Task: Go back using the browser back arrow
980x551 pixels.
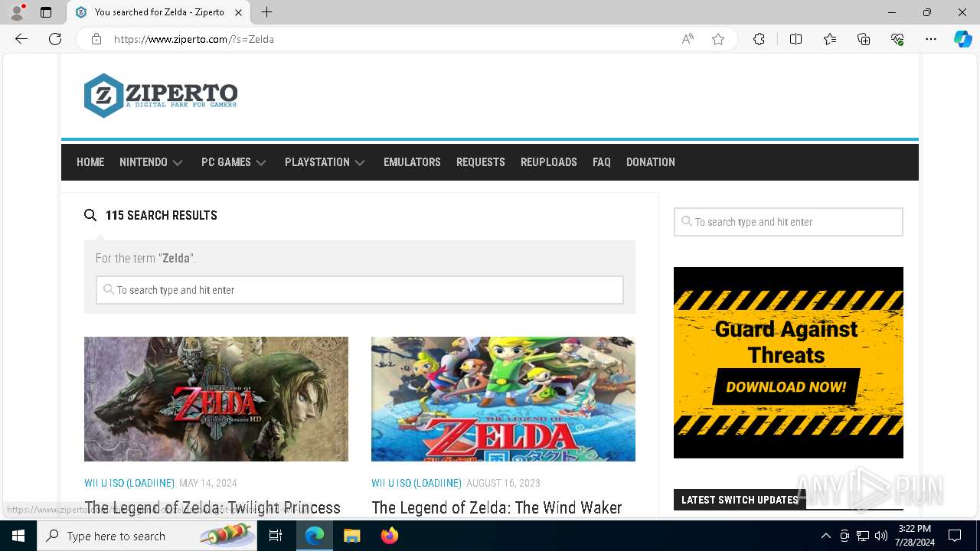Action: click(x=21, y=39)
